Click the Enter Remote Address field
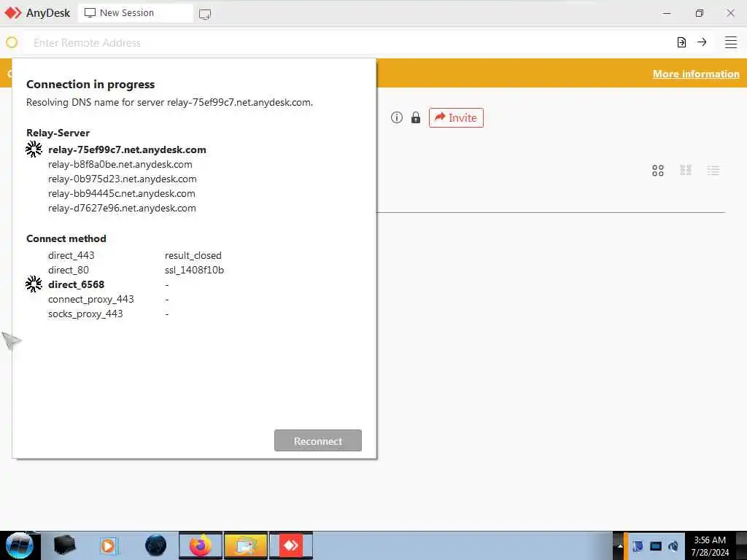747x560 pixels. 348,43
